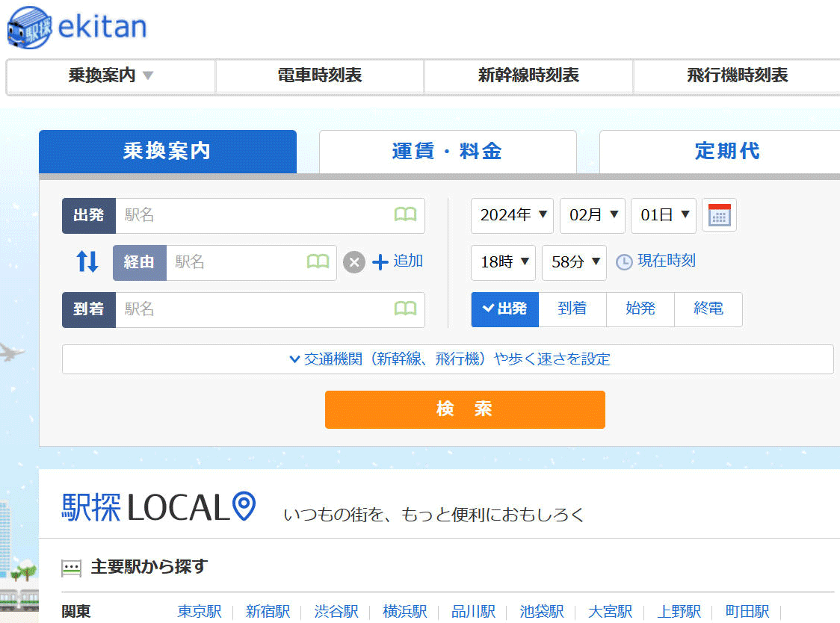Select 始発 first train option
840x623 pixels.
coord(640,309)
